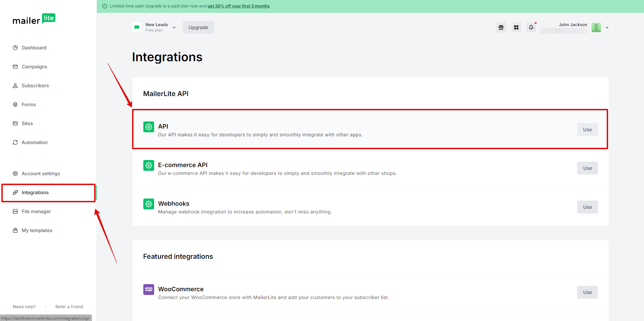Click Use for E-commerce API
The height and width of the screenshot is (321, 644).
point(587,168)
